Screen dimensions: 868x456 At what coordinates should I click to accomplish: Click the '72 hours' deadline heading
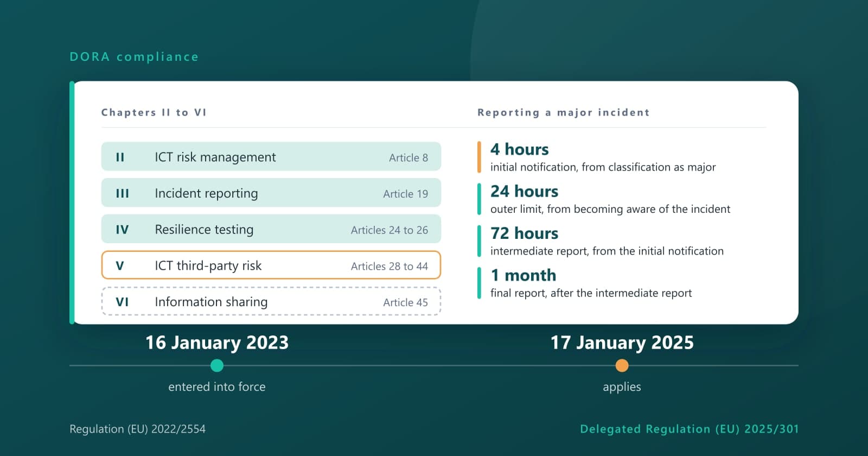[x=525, y=233]
